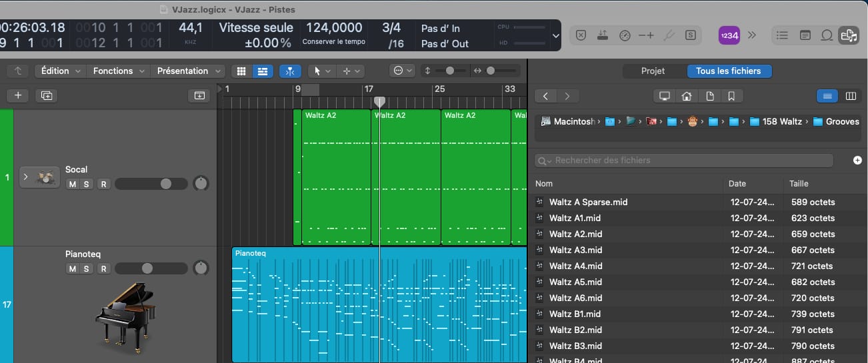Mute the Pianoteq track
This screenshot has height=363, width=868.
(72, 268)
